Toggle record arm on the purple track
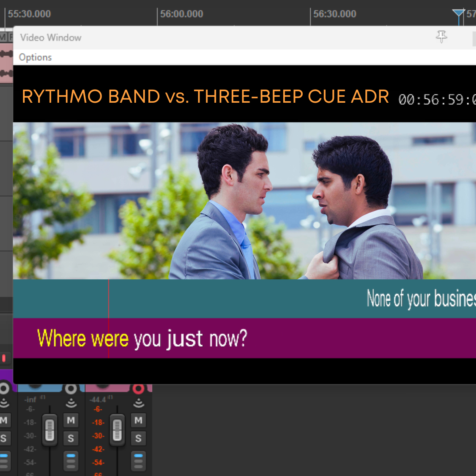The width and height of the screenshot is (476, 476). coord(4,388)
